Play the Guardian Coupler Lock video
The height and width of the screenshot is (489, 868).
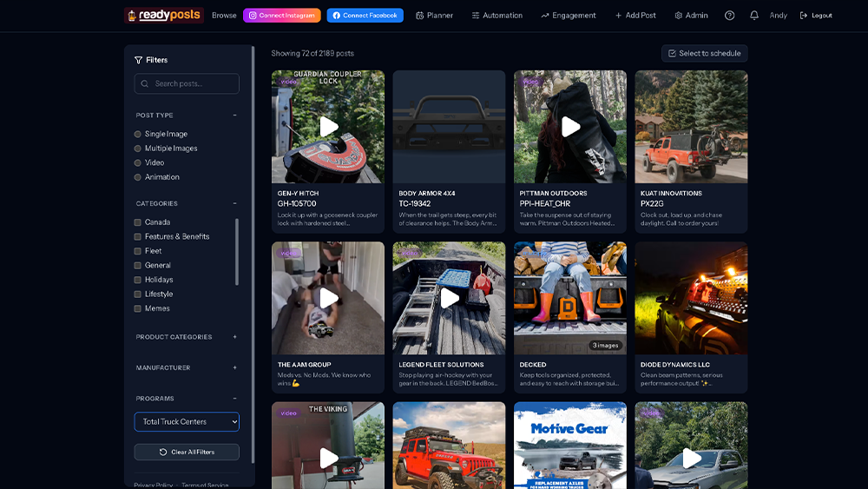click(328, 127)
